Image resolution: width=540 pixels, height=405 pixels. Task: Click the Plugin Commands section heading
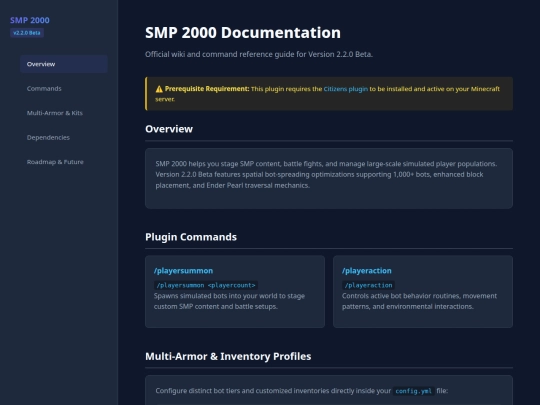[x=191, y=237]
